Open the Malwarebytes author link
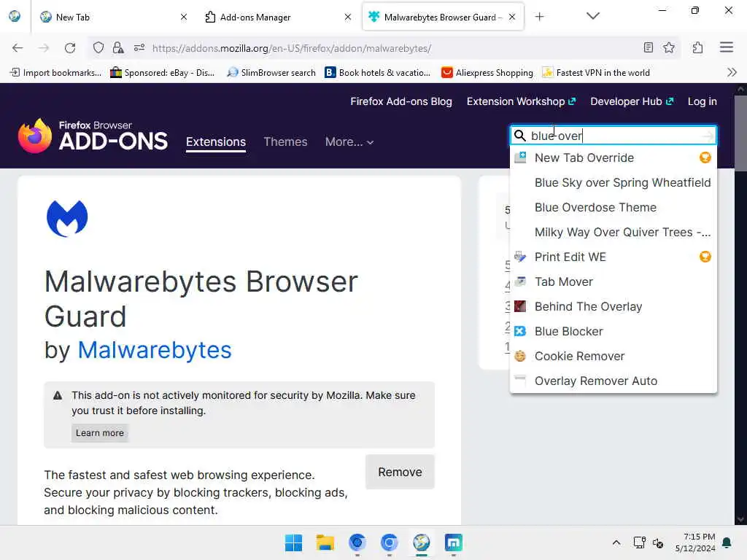Image resolution: width=747 pixels, height=560 pixels. (155, 350)
